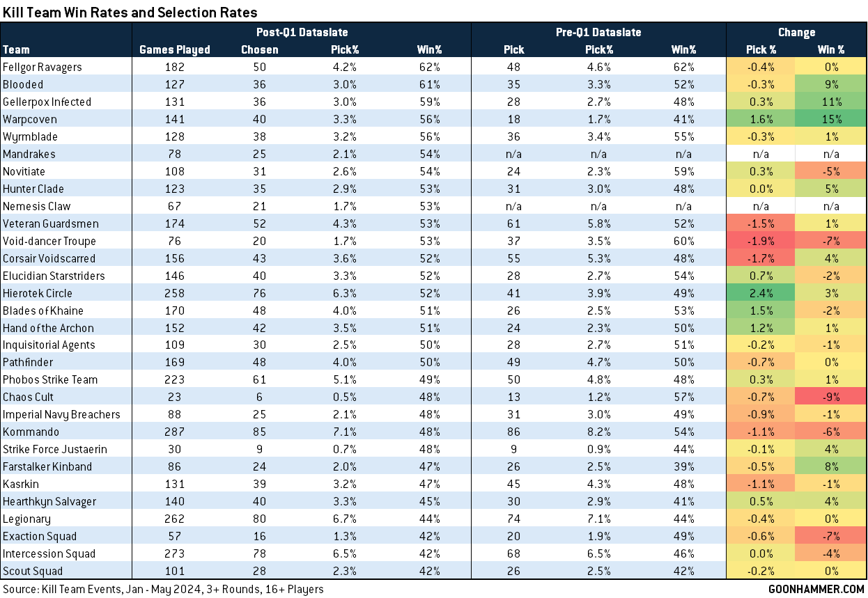Select the Chosen column header

[x=259, y=49]
